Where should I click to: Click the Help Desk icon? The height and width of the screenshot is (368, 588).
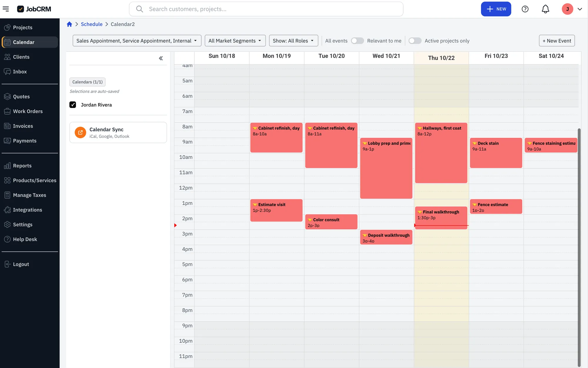[x=7, y=239]
